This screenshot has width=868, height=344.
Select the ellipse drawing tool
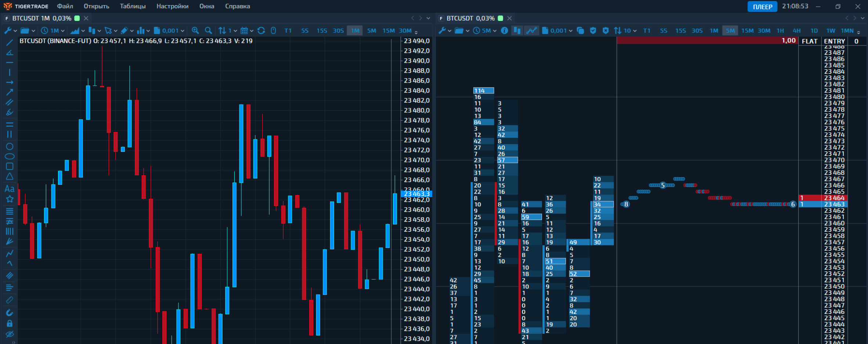point(10,157)
